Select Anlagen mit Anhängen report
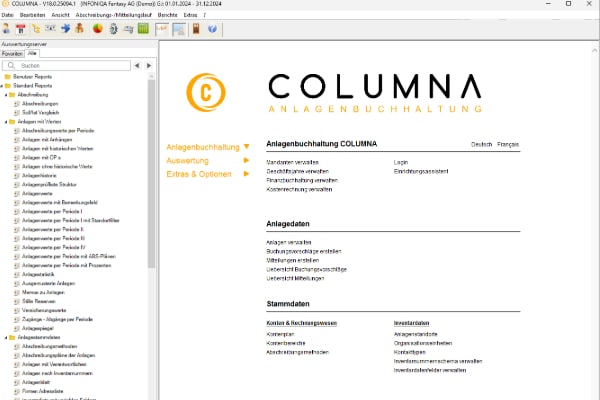This screenshot has height=400, width=600. (x=47, y=140)
